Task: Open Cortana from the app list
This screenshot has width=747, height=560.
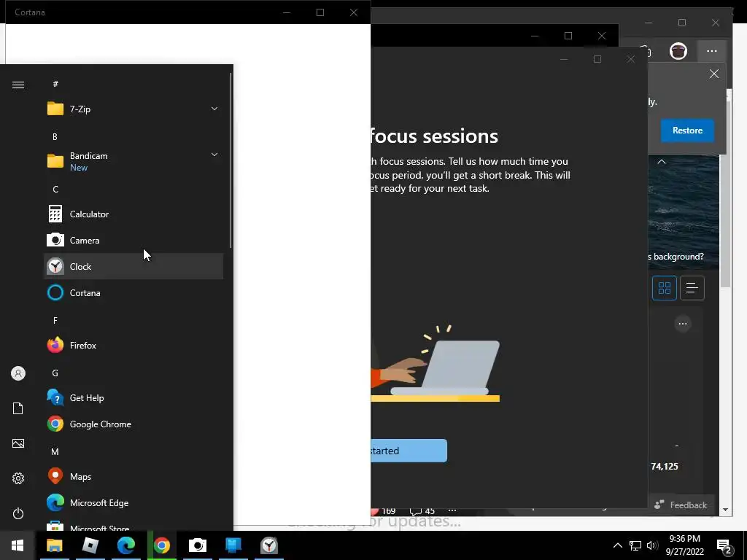Action: (x=133, y=293)
